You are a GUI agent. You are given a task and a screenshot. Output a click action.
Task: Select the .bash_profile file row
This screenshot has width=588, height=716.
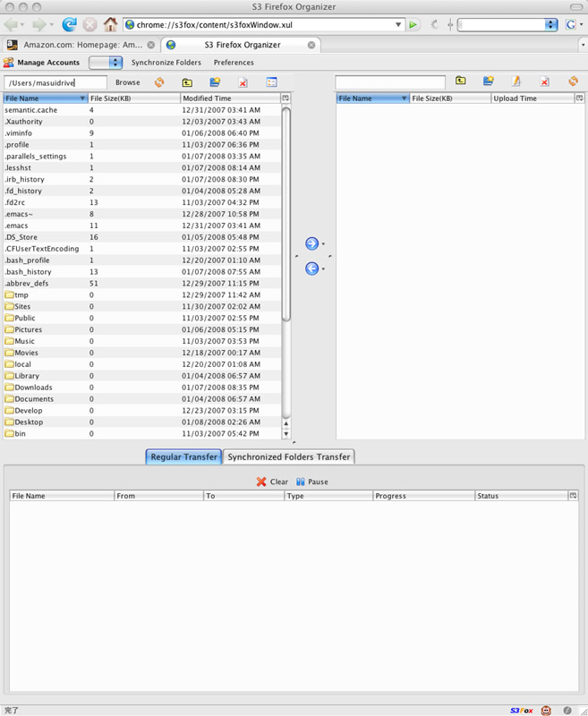point(142,260)
